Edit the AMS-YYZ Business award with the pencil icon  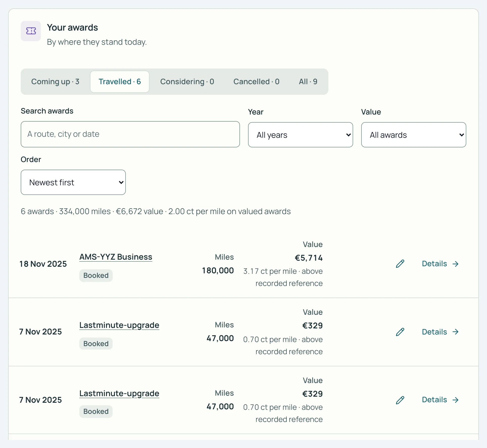(x=400, y=264)
